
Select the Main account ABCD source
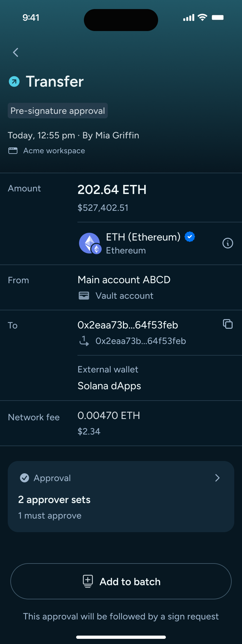tap(124, 280)
